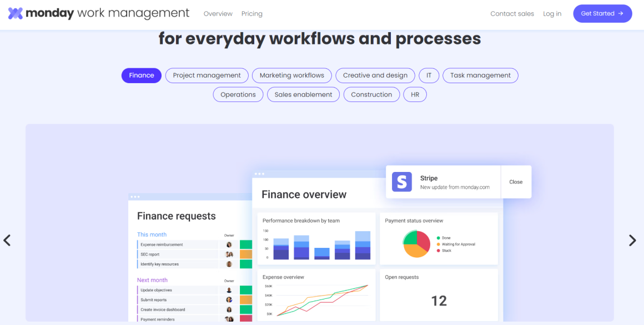The height and width of the screenshot is (325, 644).
Task: Click the left carousel arrow
Action: (7, 240)
